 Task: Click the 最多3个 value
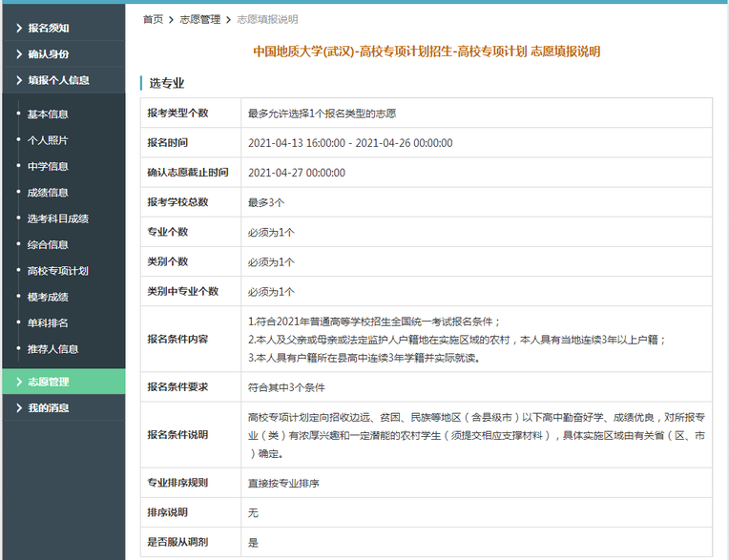[x=266, y=202]
